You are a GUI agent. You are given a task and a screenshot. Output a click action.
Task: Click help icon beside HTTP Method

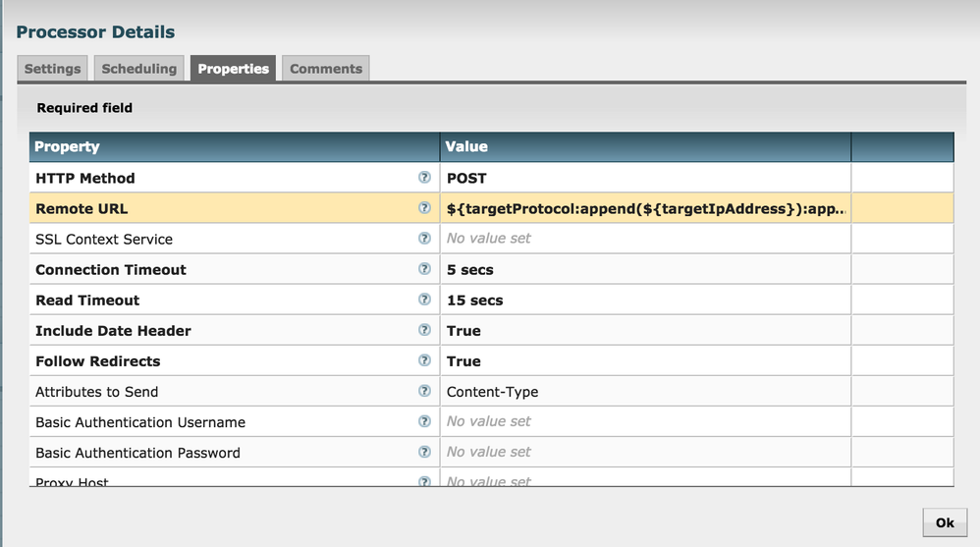424,178
